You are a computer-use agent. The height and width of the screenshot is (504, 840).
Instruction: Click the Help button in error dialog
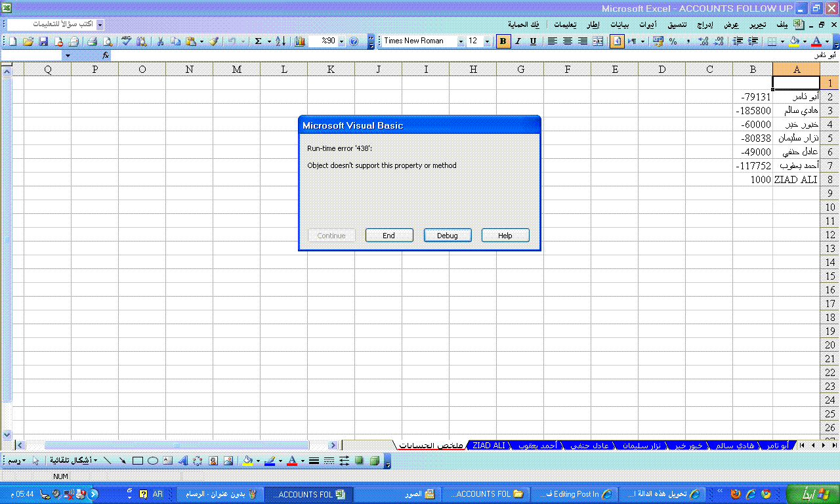pyautogui.click(x=505, y=236)
